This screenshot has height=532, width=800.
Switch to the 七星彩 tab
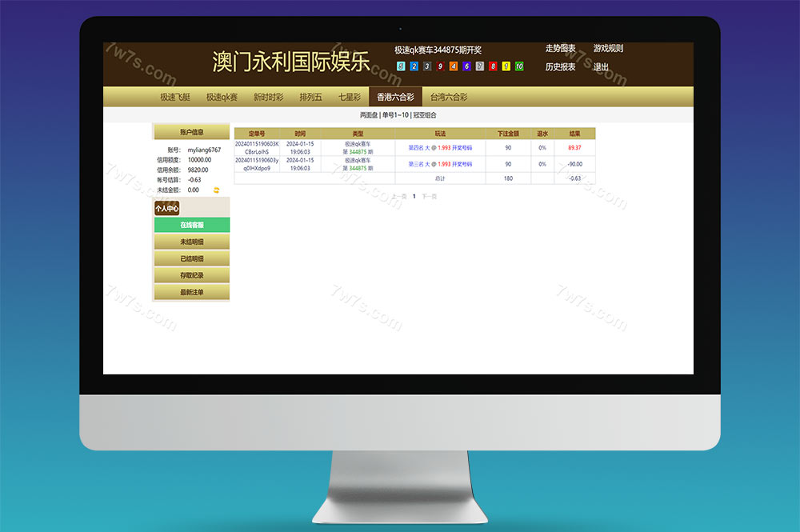coord(350,96)
